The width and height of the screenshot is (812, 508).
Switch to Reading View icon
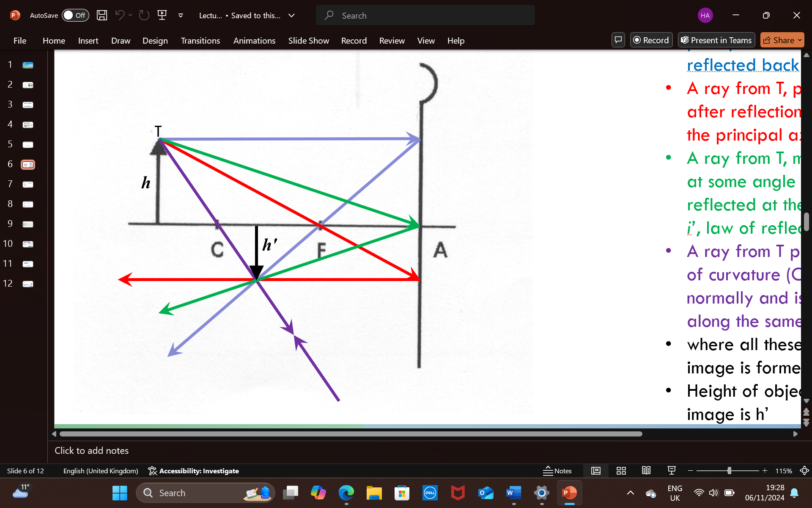click(x=646, y=471)
